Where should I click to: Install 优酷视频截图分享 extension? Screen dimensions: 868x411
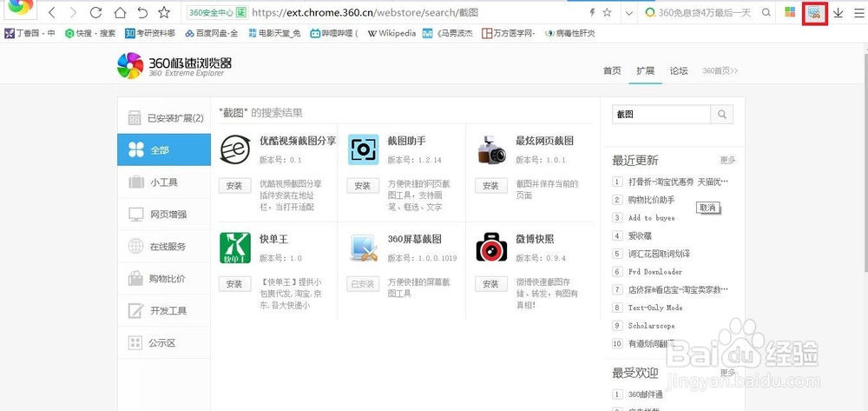[x=234, y=186]
